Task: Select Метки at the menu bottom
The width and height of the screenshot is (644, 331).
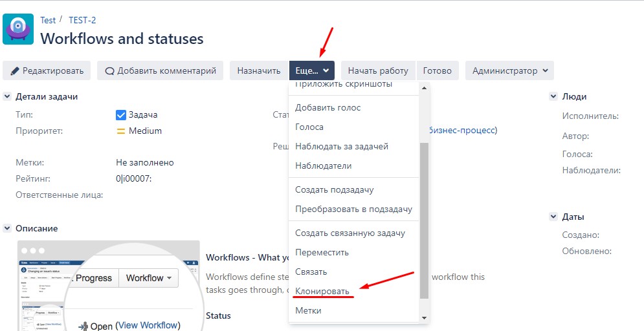Action: click(x=353, y=310)
